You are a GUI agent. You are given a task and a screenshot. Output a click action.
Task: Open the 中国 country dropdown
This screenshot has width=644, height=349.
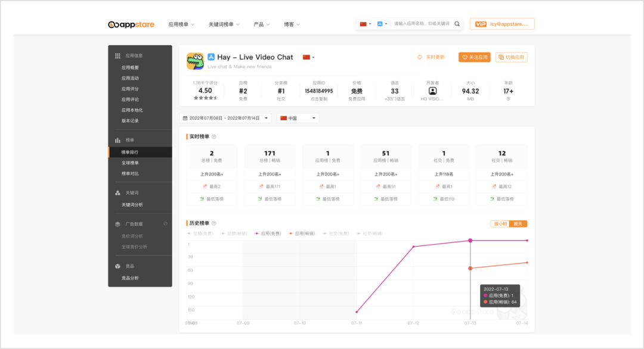(298, 119)
